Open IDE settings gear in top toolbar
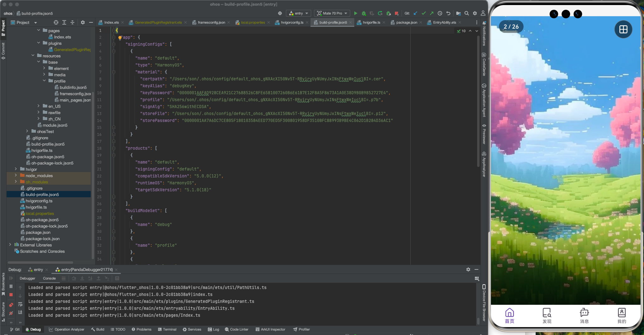The image size is (644, 335). [475, 13]
